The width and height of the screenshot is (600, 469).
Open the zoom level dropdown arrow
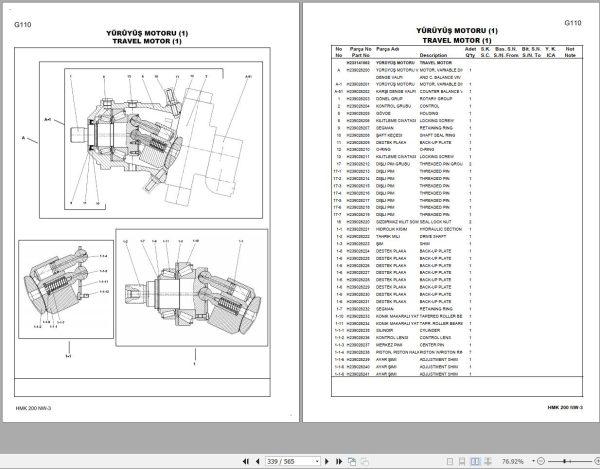click(533, 461)
